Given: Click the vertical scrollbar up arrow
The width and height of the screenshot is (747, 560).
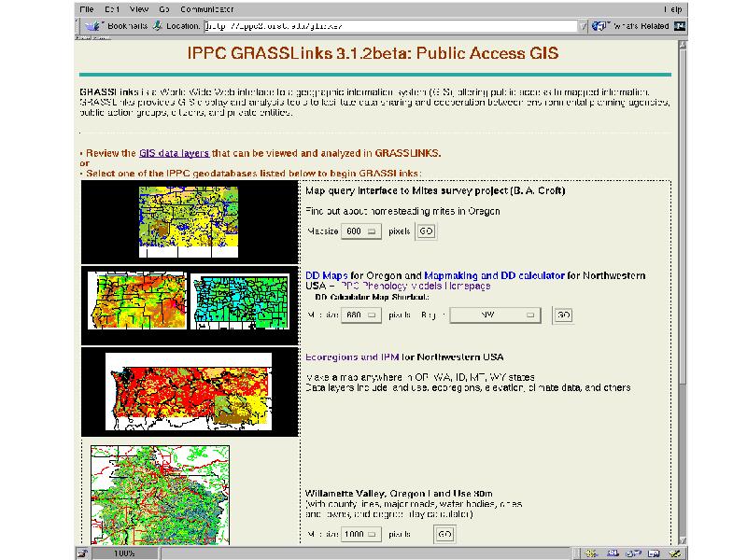Looking at the screenshot, I should (x=683, y=45).
